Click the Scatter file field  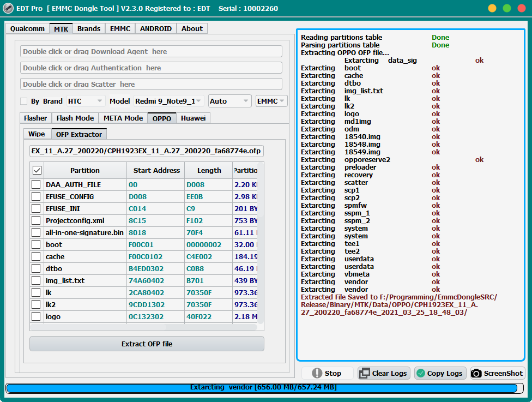tap(152, 84)
